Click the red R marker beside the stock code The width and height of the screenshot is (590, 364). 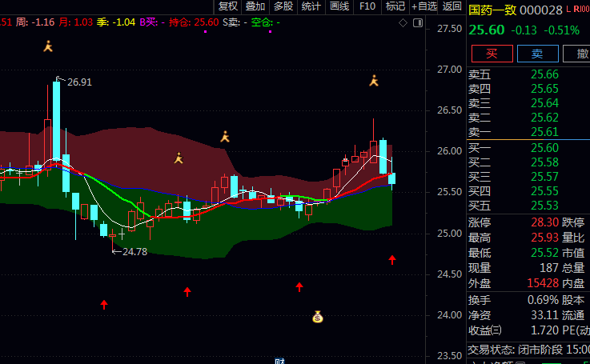[x=576, y=9]
